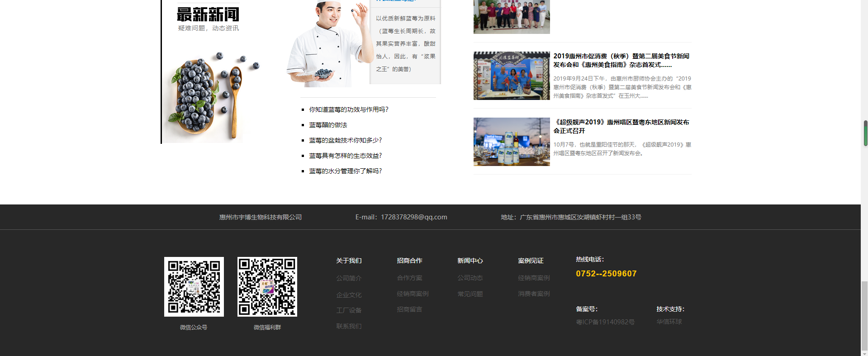Open ICP record 粤ICP备19140982号
The image size is (868, 356).
click(x=605, y=322)
